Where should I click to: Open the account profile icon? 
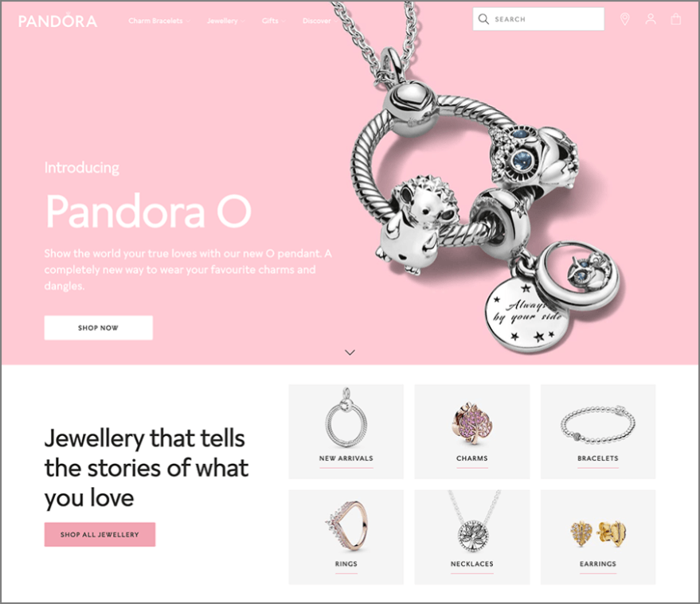pyautogui.click(x=651, y=19)
